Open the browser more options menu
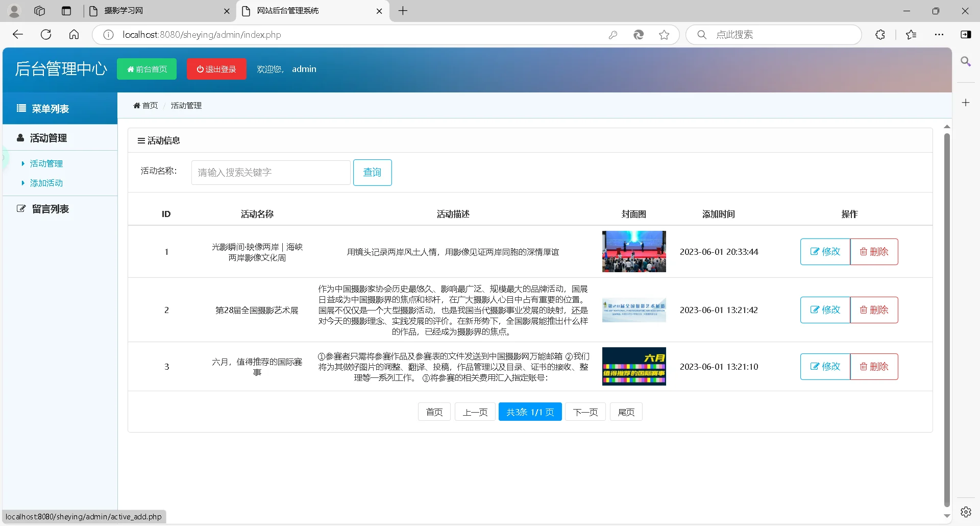This screenshot has height=526, width=980. [x=940, y=34]
